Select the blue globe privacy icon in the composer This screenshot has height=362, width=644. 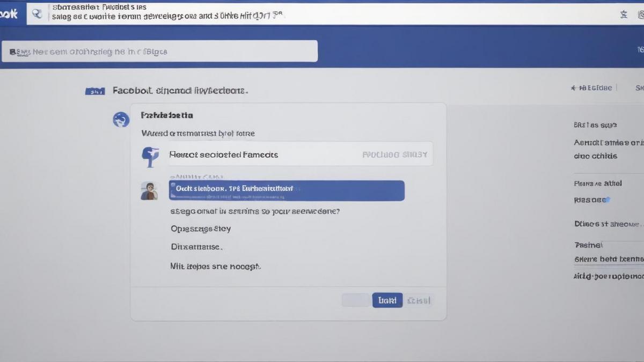click(121, 120)
